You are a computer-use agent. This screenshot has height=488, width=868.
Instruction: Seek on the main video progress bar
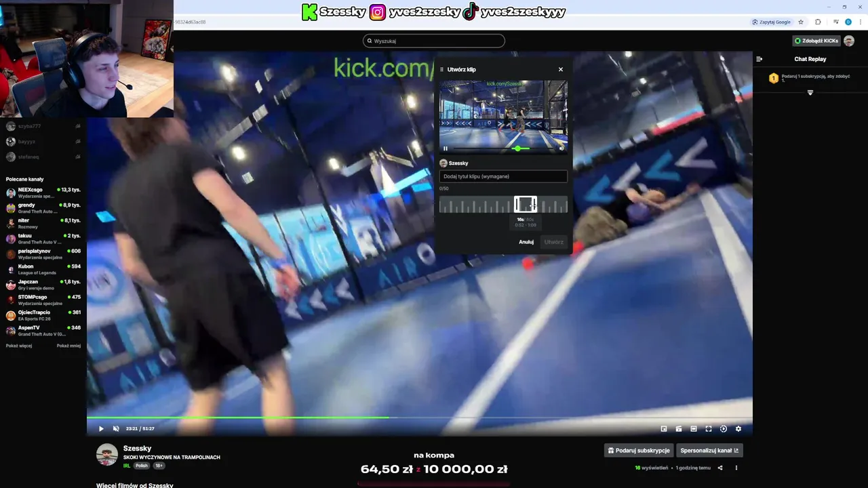pyautogui.click(x=419, y=418)
